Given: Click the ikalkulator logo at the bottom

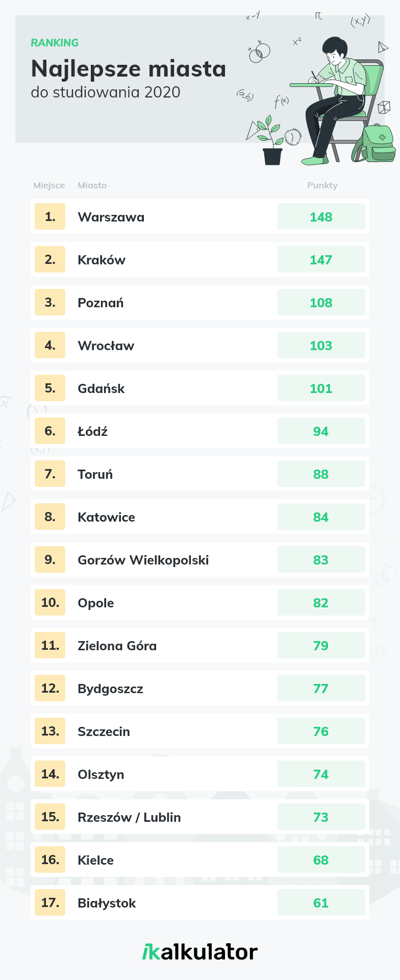Looking at the screenshot, I should click(200, 952).
